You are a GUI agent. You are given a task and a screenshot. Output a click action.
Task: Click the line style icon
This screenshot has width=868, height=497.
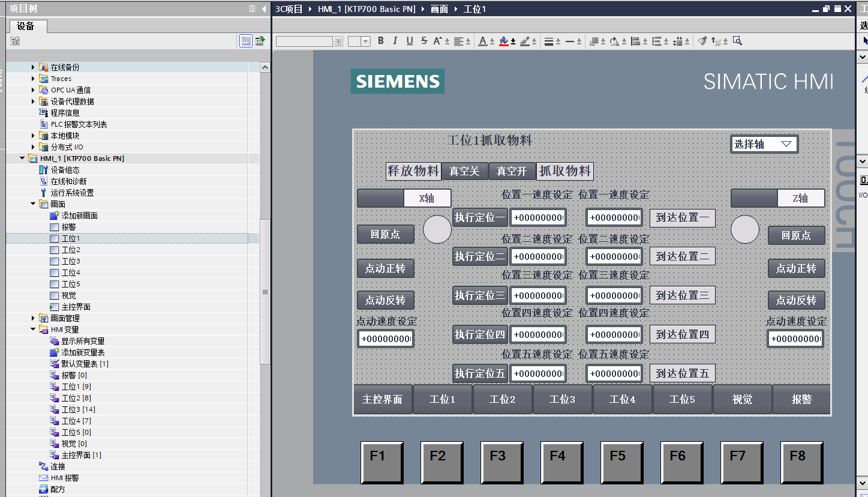point(570,41)
